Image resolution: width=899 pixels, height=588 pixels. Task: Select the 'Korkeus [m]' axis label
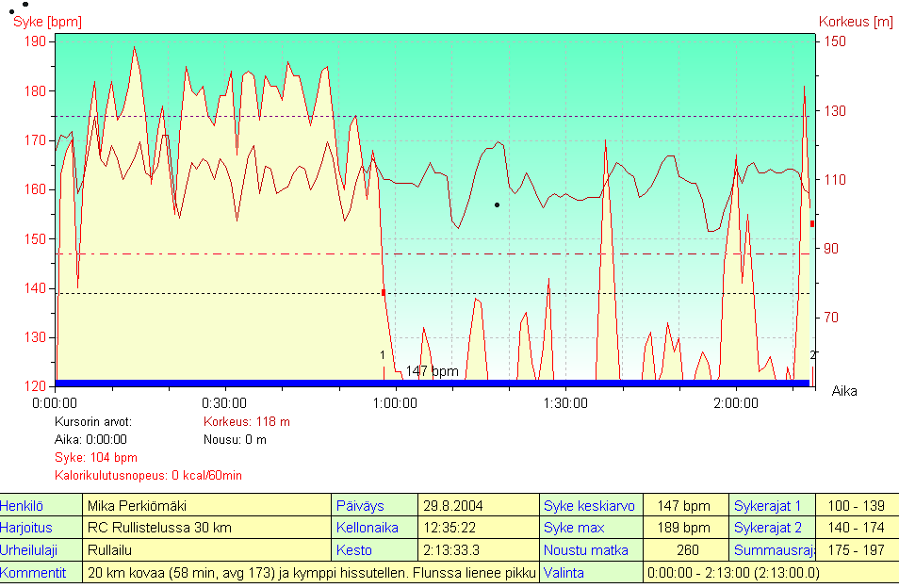coord(855,21)
